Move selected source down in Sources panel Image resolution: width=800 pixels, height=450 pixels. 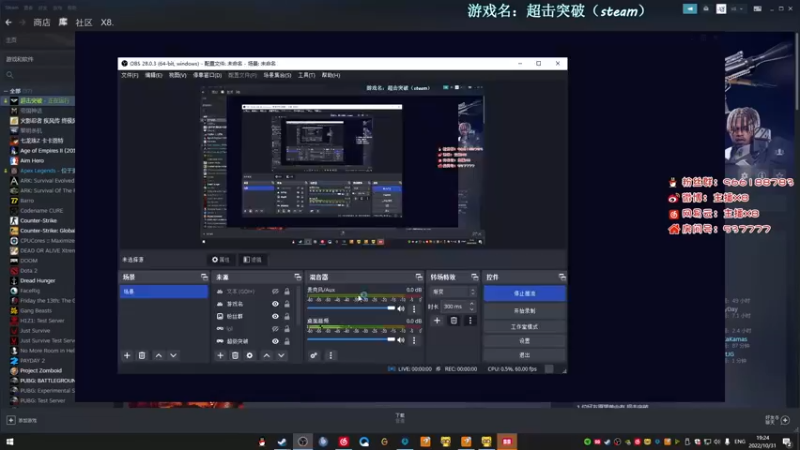pos(281,355)
